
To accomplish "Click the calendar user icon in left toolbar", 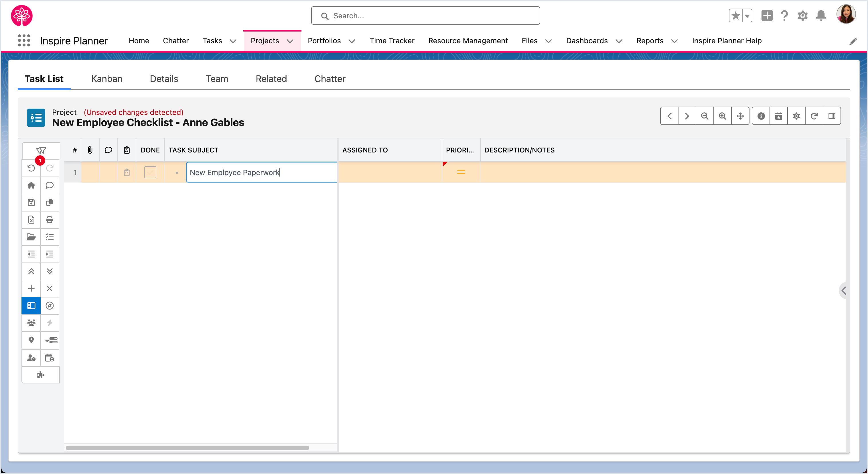I will click(50, 358).
